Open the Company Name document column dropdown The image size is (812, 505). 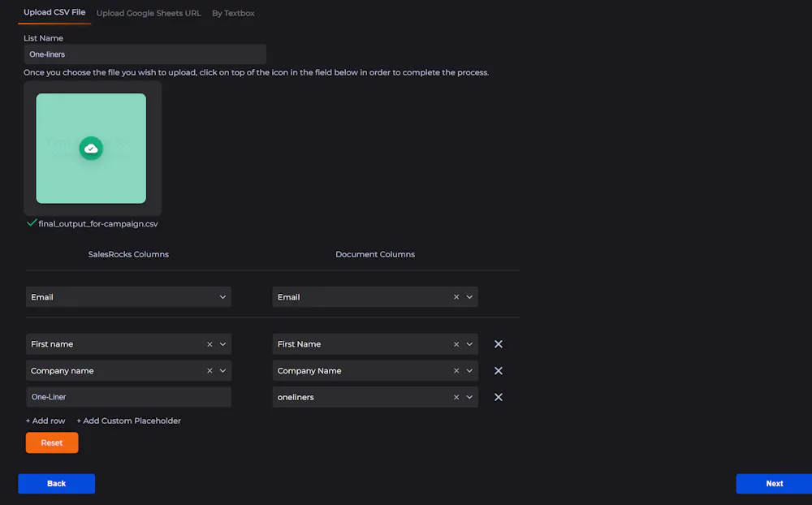pyautogui.click(x=469, y=371)
